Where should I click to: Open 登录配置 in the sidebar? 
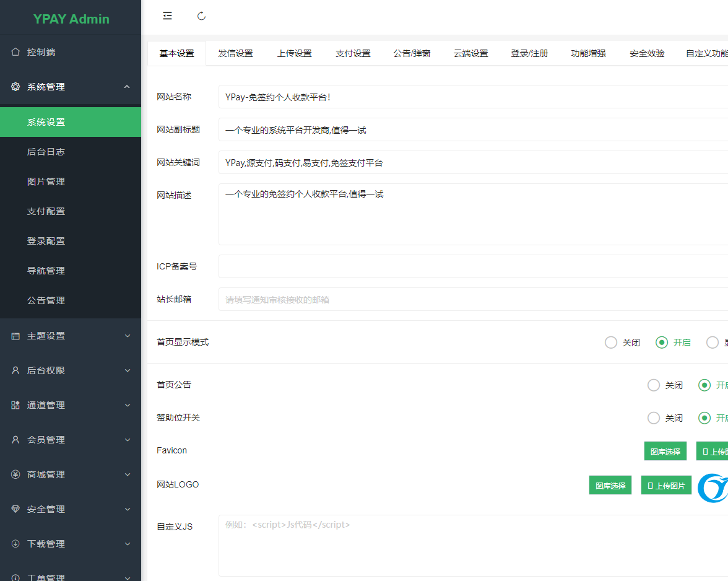71,241
